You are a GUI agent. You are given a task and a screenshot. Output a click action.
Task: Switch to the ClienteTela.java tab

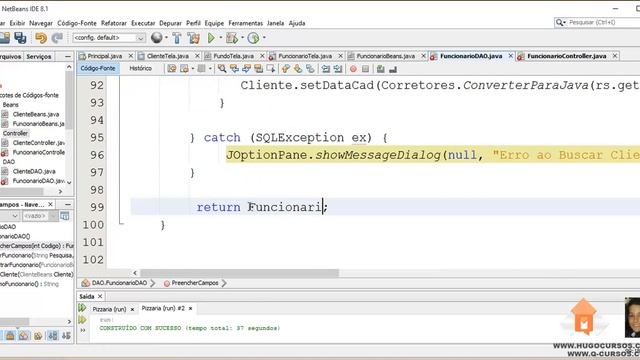pyautogui.click(x=168, y=56)
